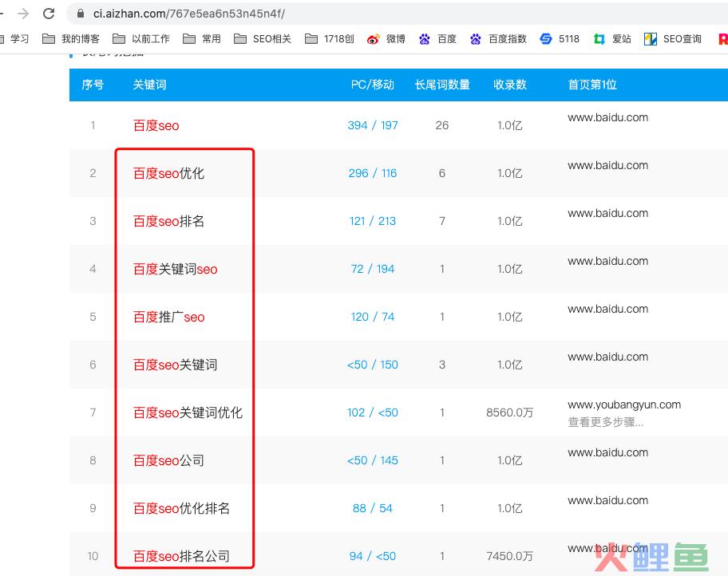Open the 百度指数 bookmark
Screen dimensions: 728x576
coord(498,38)
